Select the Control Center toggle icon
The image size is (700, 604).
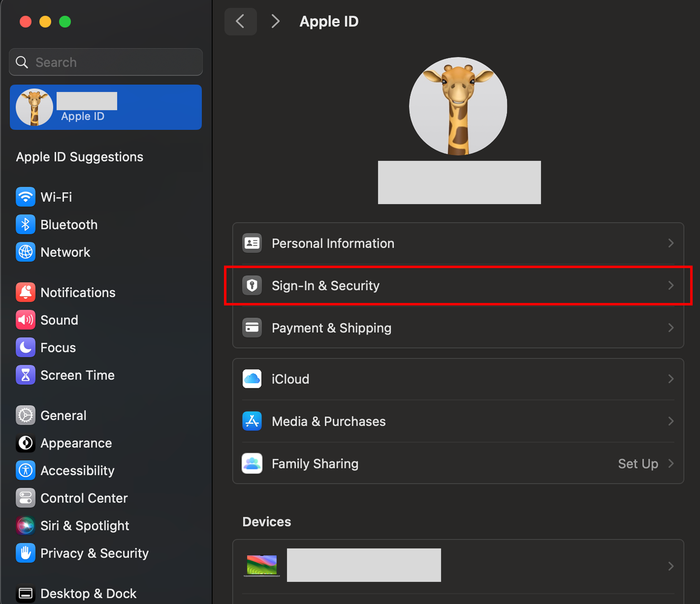[x=25, y=498]
